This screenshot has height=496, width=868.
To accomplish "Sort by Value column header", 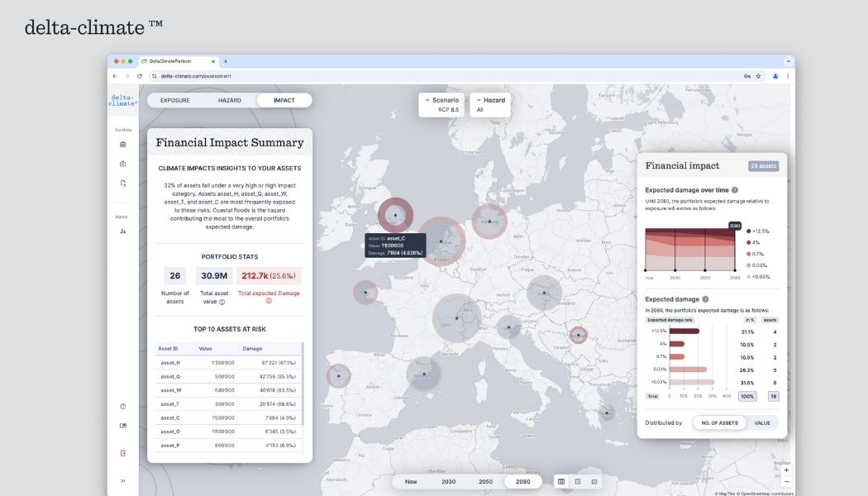I will (x=205, y=349).
